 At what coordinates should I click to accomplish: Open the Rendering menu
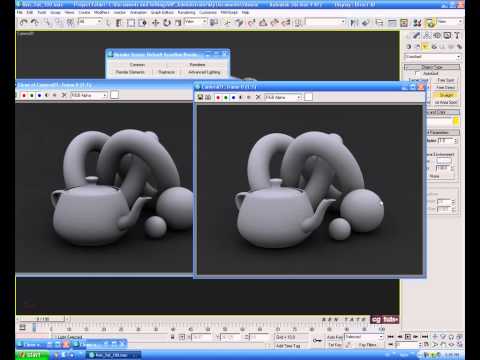coord(186,12)
